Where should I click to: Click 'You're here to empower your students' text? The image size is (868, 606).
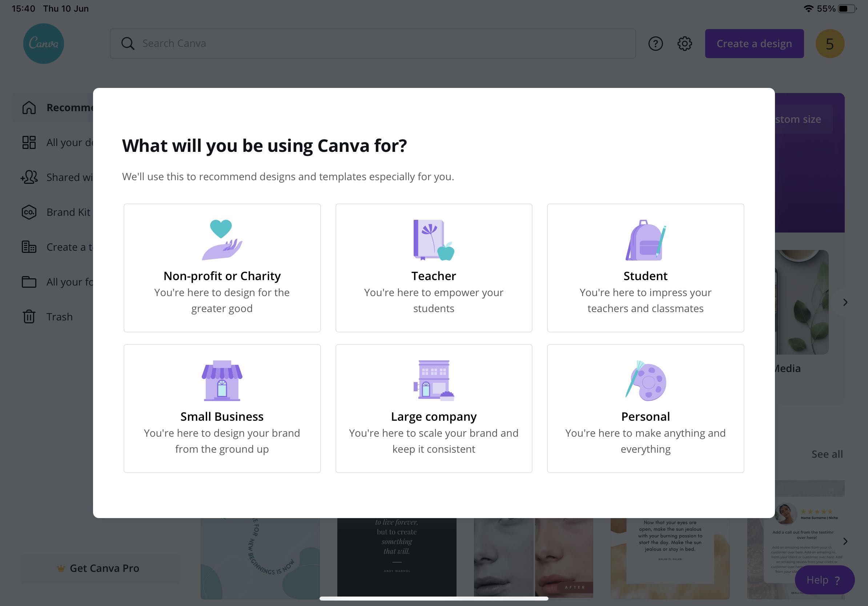click(x=434, y=300)
